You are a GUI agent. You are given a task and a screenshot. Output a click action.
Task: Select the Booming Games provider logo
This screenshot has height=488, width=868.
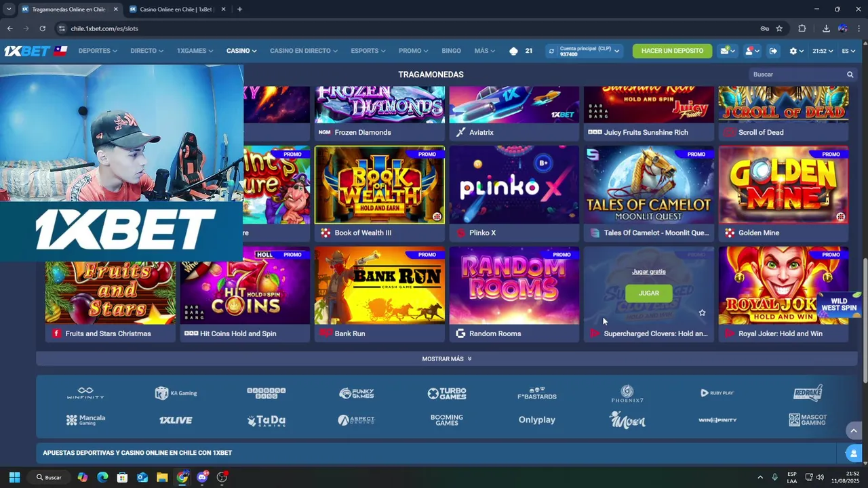point(447,420)
